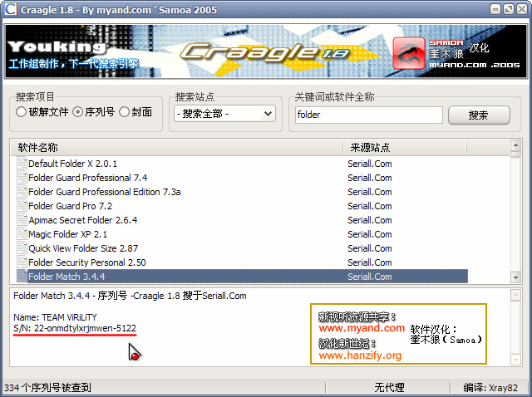Close the Craagle window

[522, 9]
